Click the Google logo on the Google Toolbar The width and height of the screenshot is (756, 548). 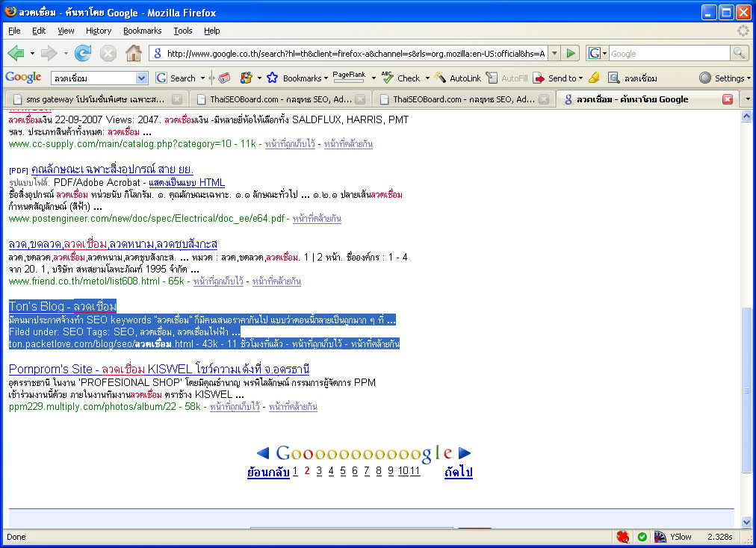[x=23, y=78]
